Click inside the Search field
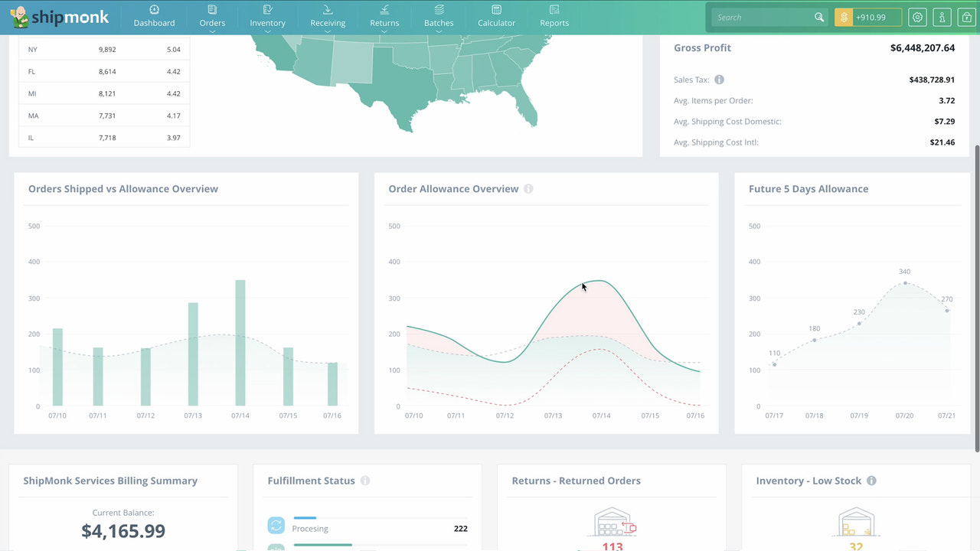The image size is (980, 551). [x=758, y=17]
